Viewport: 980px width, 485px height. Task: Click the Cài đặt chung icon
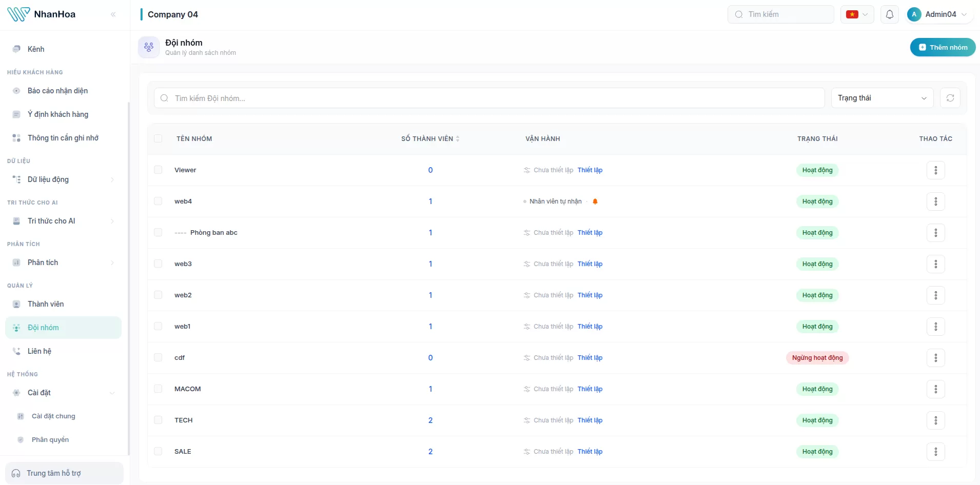[x=21, y=416]
